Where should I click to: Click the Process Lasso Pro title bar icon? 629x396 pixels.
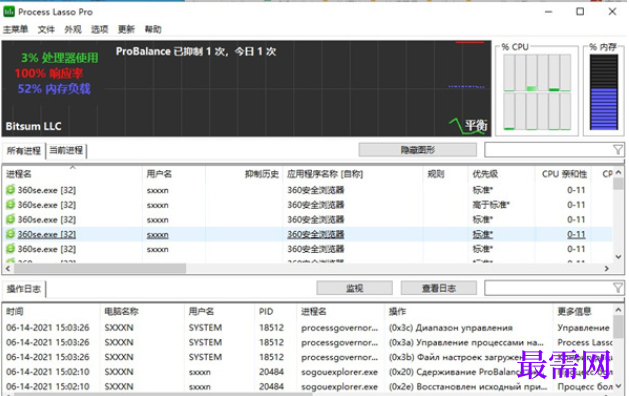9,12
